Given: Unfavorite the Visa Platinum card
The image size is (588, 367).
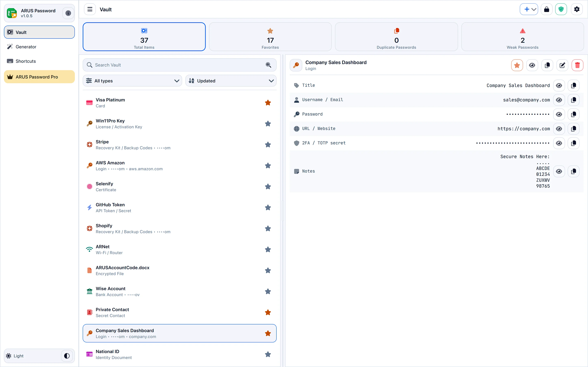Looking at the screenshot, I should 268,103.
